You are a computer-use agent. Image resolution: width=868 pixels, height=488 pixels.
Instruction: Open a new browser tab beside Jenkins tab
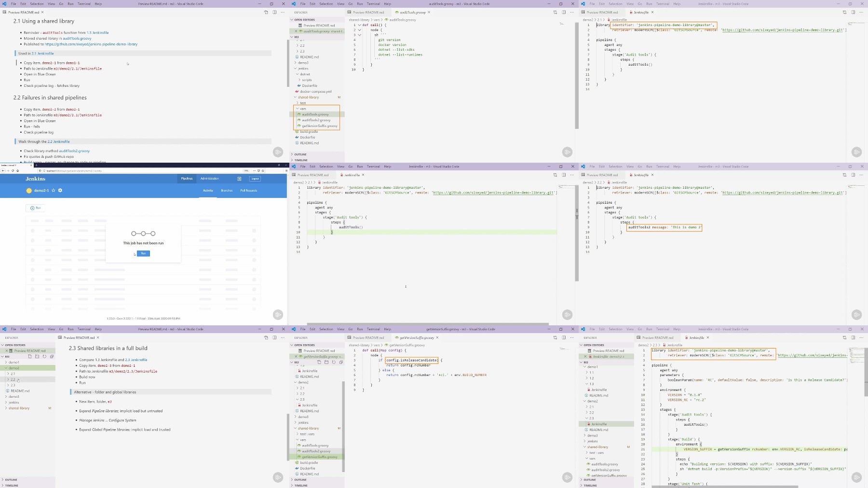pyautogui.click(x=36, y=165)
